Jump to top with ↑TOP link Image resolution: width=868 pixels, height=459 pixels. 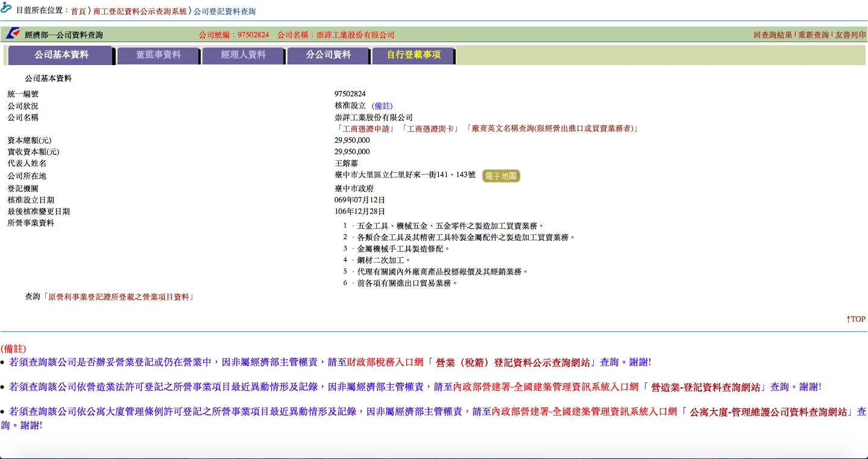[x=855, y=319]
